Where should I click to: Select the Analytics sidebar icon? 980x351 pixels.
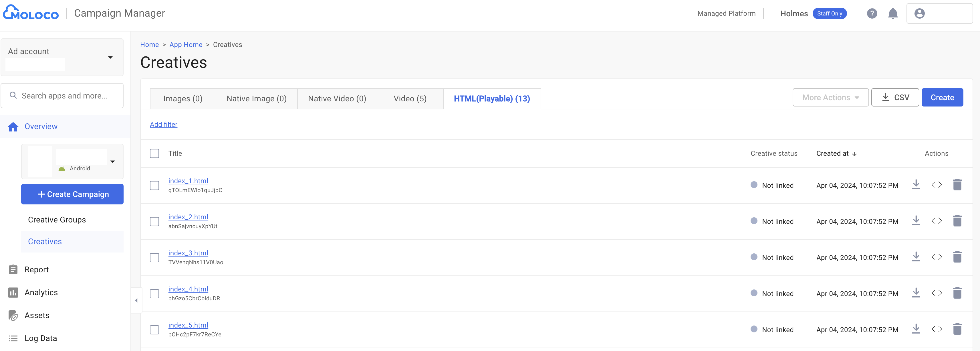point(13,292)
